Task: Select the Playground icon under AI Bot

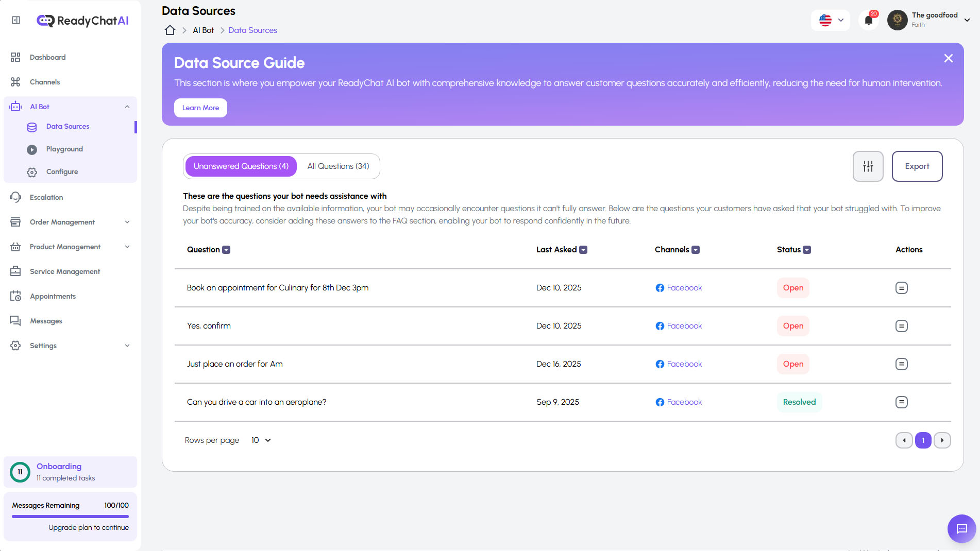Action: pos(32,149)
